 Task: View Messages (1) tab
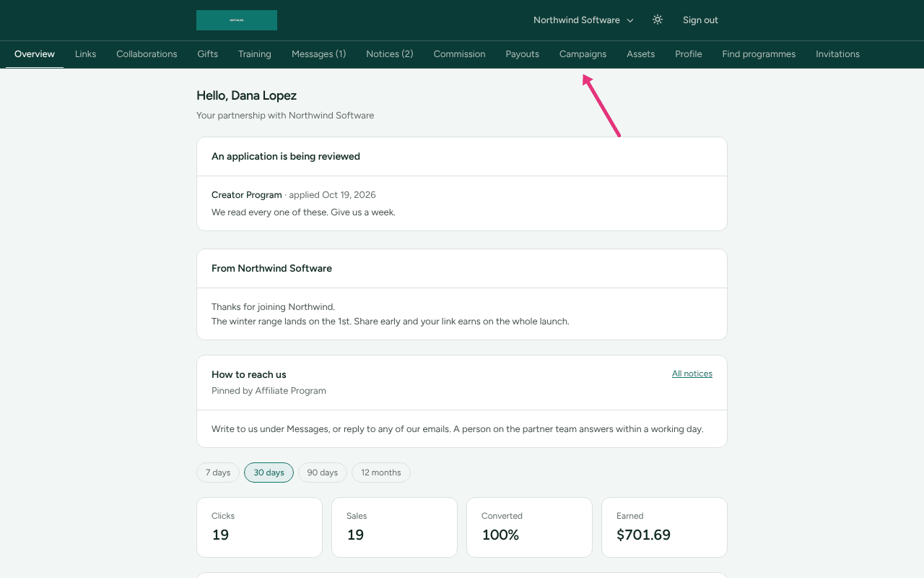[319, 54]
